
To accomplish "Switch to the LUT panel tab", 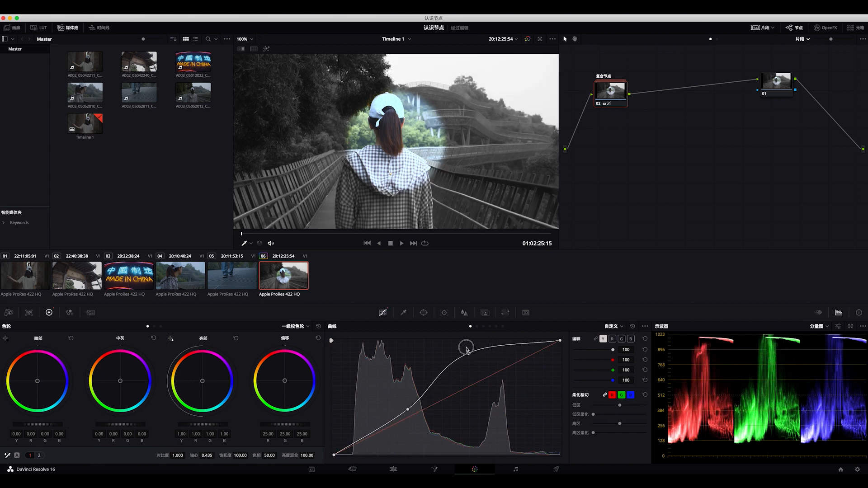I will pyautogui.click(x=39, y=28).
